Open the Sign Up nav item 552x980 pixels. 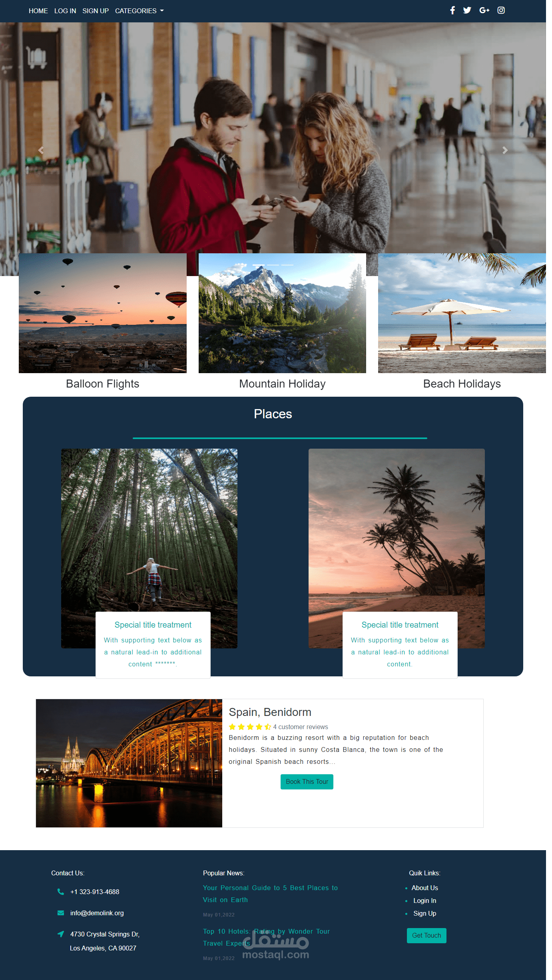coord(96,11)
